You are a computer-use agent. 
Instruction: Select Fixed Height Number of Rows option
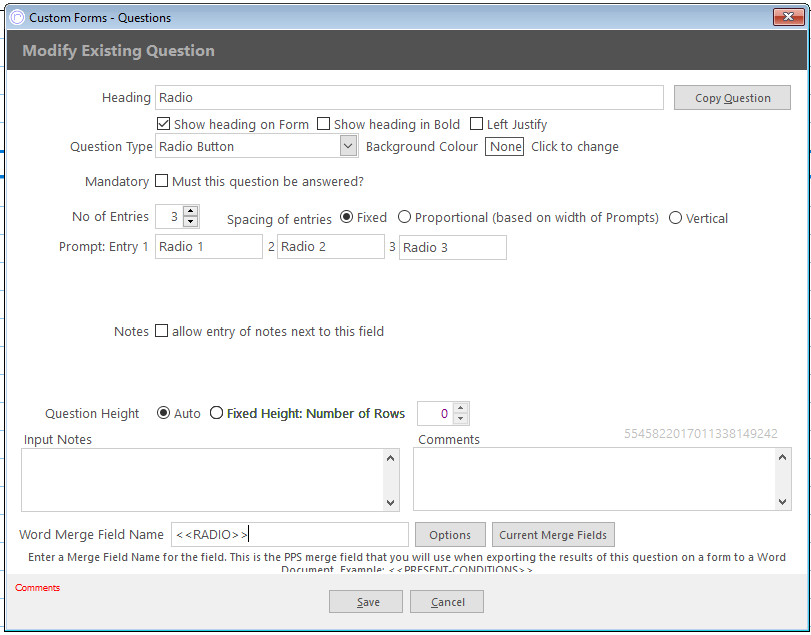(x=216, y=413)
